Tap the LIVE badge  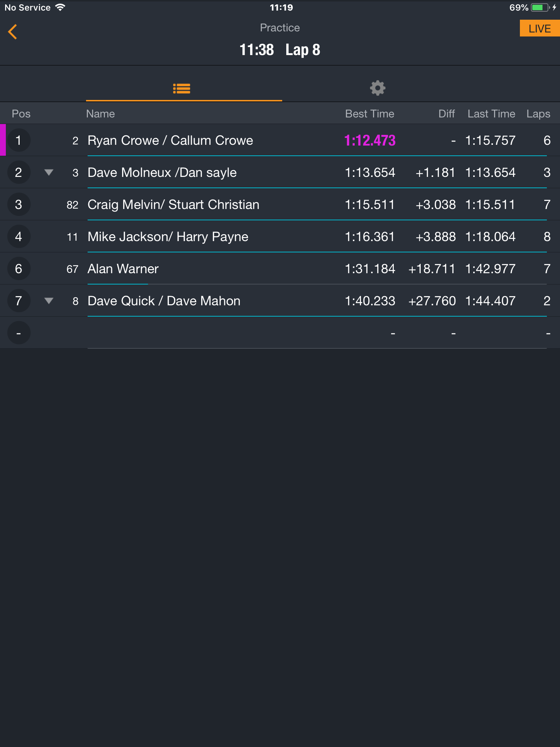540,28
